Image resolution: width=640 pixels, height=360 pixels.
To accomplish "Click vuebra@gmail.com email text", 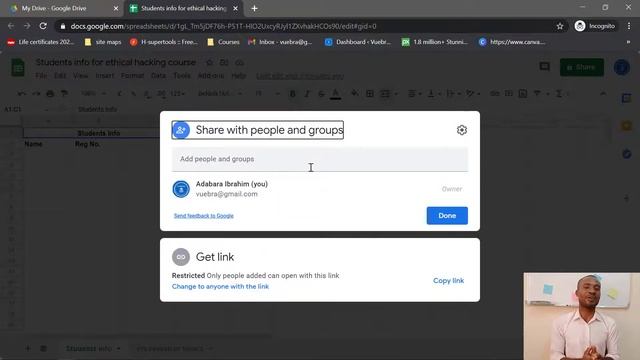I will click(x=227, y=194).
